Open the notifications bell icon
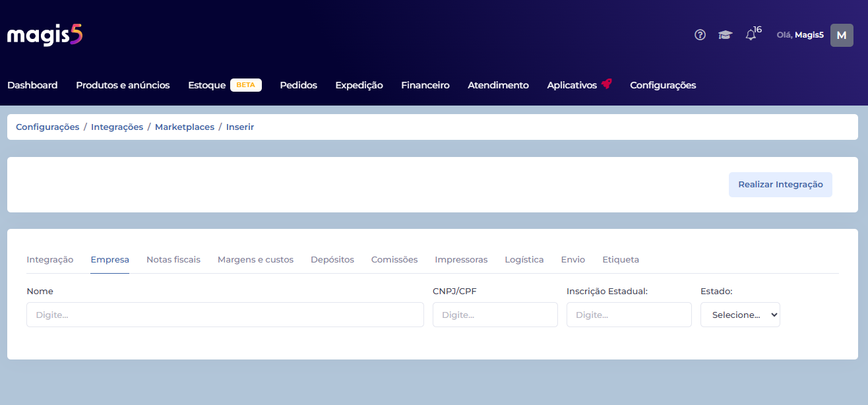 (x=751, y=35)
